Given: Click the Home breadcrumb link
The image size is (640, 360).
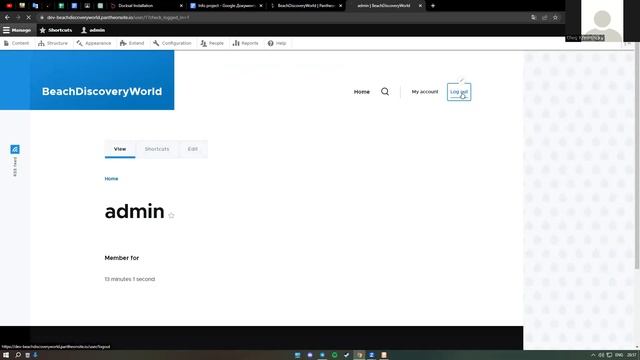Looking at the screenshot, I should click(111, 179).
